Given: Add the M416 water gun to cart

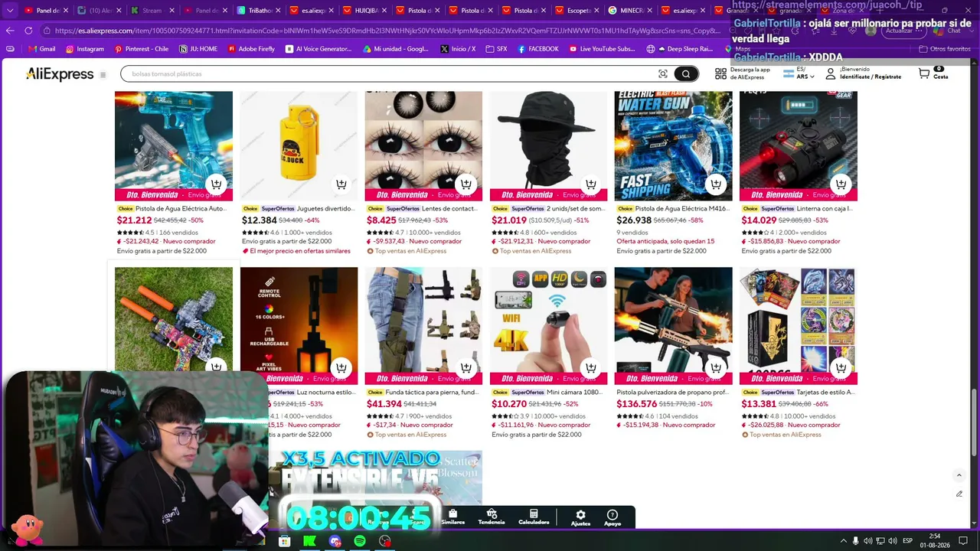Looking at the screenshot, I should pos(716,184).
